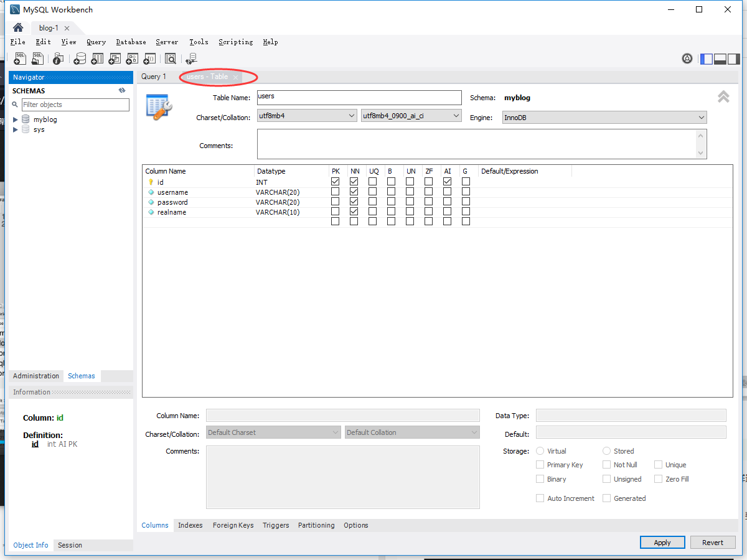
Task: Create a new view toolbar icon
Action: (x=115, y=58)
